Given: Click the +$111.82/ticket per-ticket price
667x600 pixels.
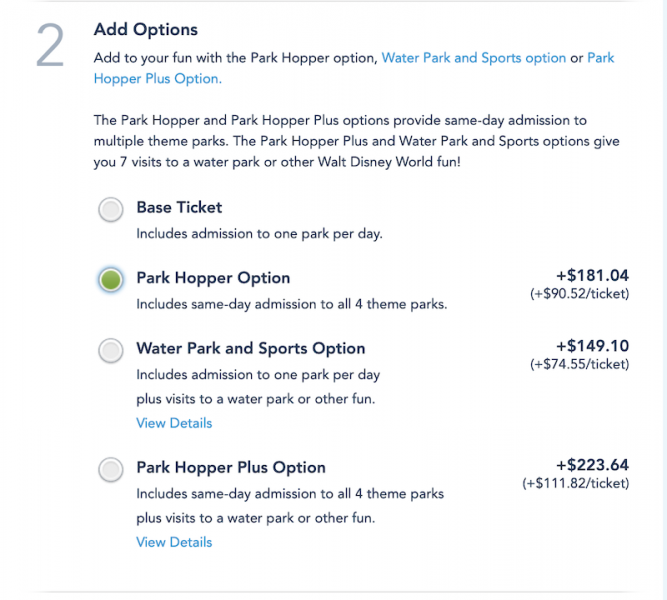Looking at the screenshot, I should [575, 484].
